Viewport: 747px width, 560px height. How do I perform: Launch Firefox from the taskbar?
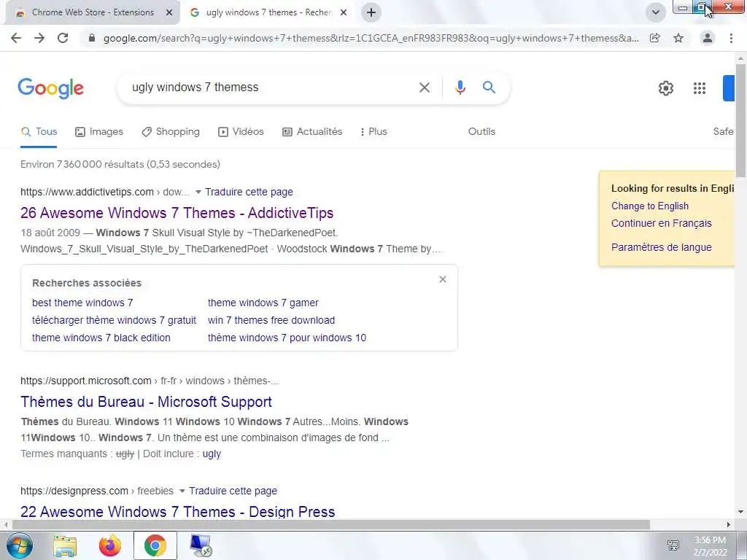[110, 545]
